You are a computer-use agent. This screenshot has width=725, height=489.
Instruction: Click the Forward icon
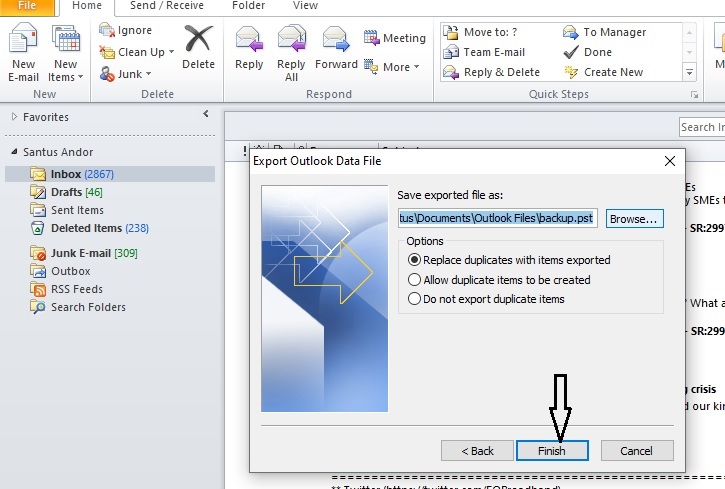336,38
